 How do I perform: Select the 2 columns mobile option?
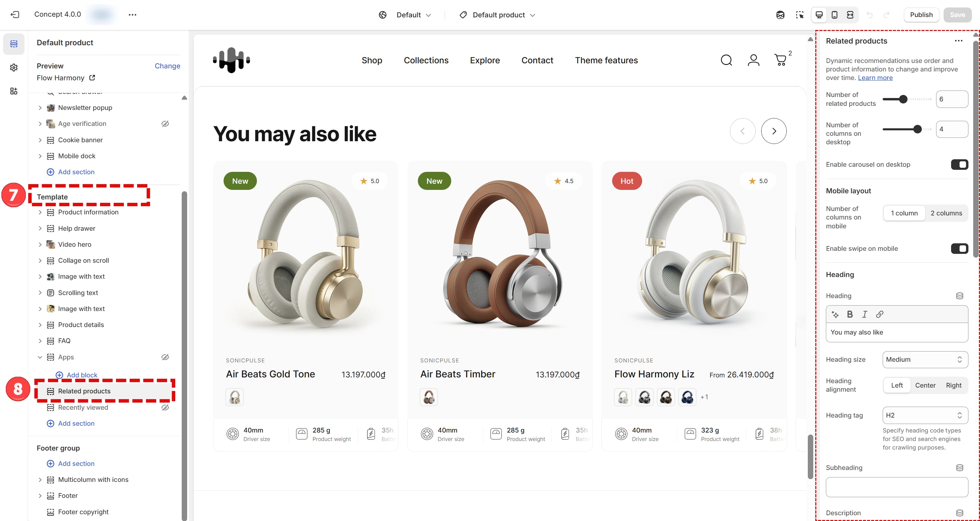[x=946, y=213]
